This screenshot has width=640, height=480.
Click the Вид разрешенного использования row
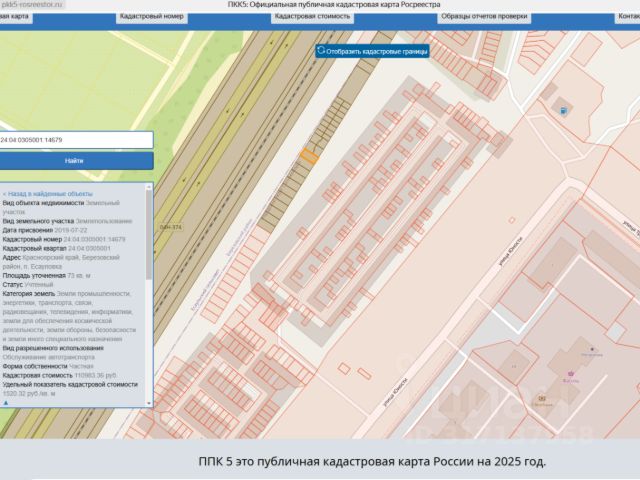pos(53,353)
